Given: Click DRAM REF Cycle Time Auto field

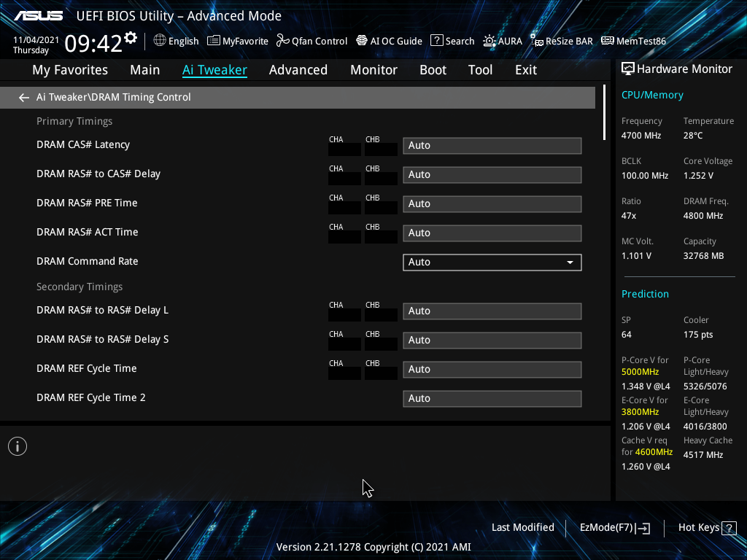Looking at the screenshot, I should click(x=492, y=369).
